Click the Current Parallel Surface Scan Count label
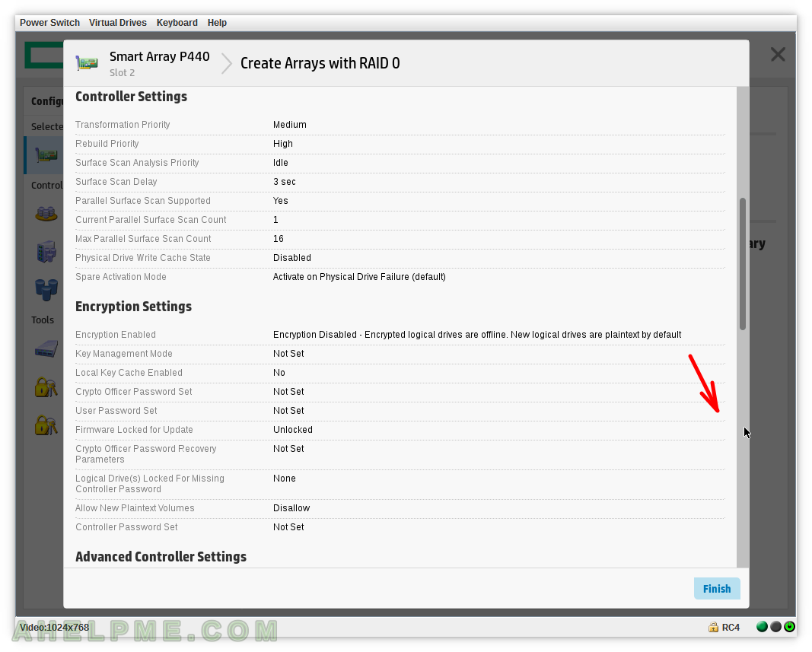Screen dimensions: 812x652 151,220
